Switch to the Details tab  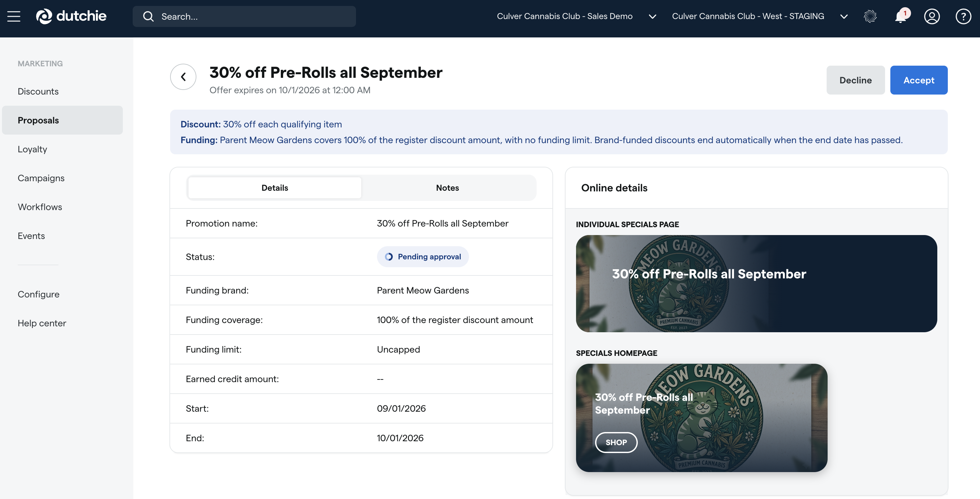pyautogui.click(x=275, y=188)
